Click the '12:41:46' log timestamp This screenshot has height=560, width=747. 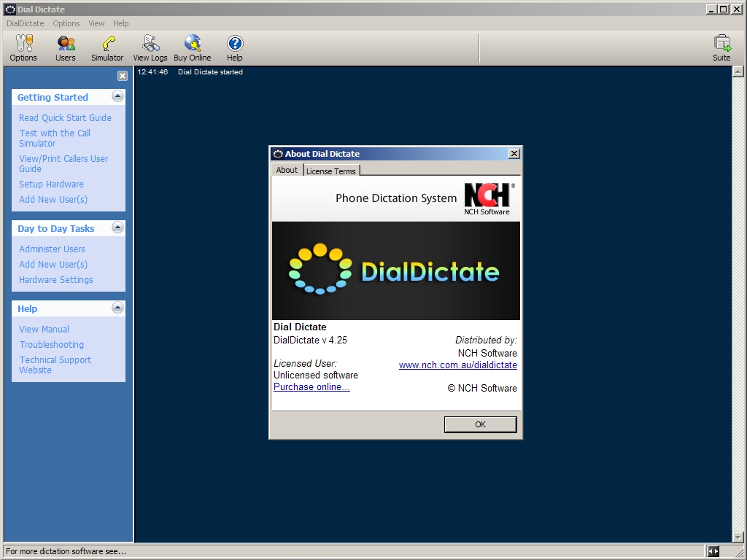(x=153, y=72)
